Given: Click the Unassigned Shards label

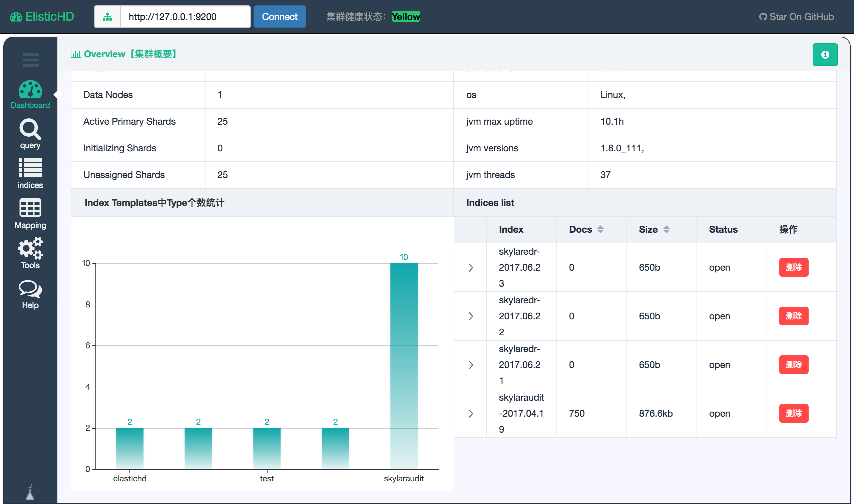Looking at the screenshot, I should tap(124, 175).
